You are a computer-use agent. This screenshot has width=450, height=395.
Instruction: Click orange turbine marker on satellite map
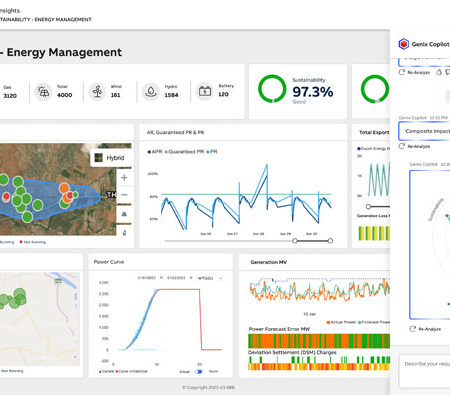pyautogui.click(x=64, y=188)
